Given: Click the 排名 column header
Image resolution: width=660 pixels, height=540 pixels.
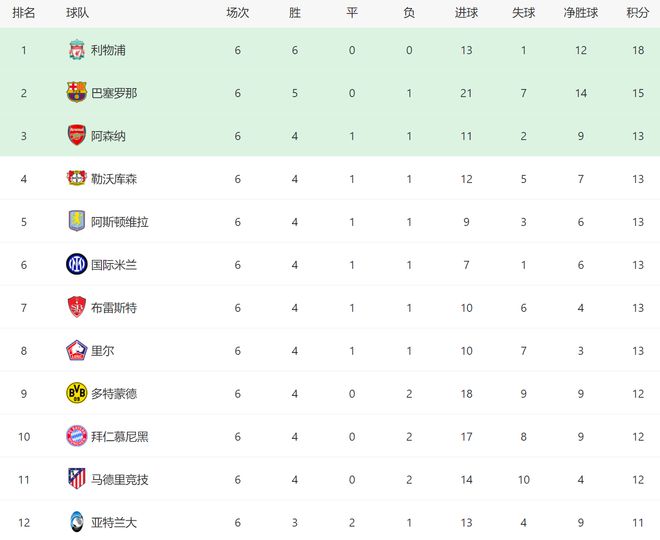Looking at the screenshot, I should point(24,13).
